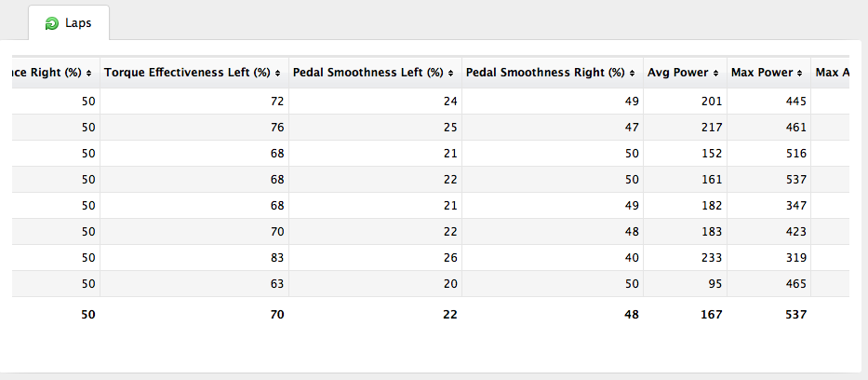Click the green refresh icon on Laps tab

51,23
